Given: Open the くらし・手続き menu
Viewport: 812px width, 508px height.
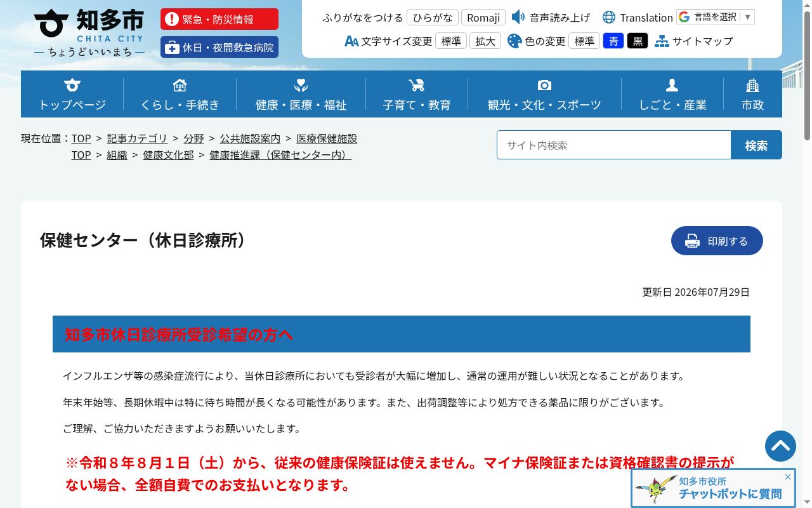Looking at the screenshot, I should 180,95.
